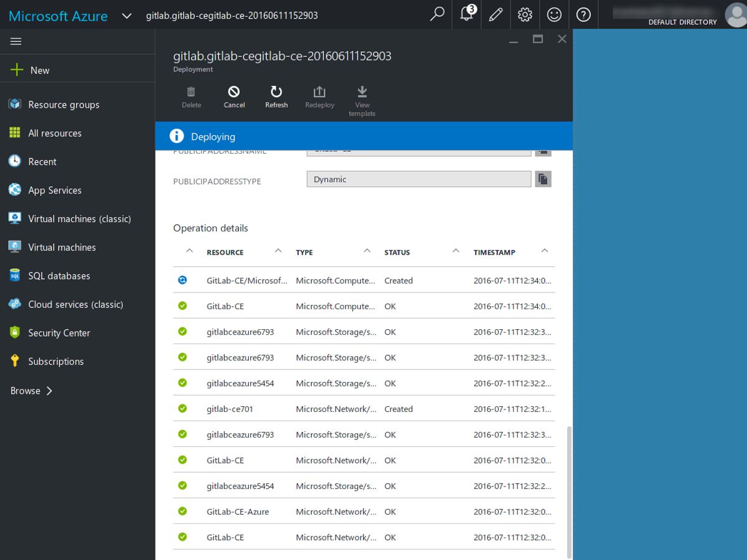The image size is (747, 560).
Task: Toggle the hamburger sidebar menu
Action: coord(16,42)
